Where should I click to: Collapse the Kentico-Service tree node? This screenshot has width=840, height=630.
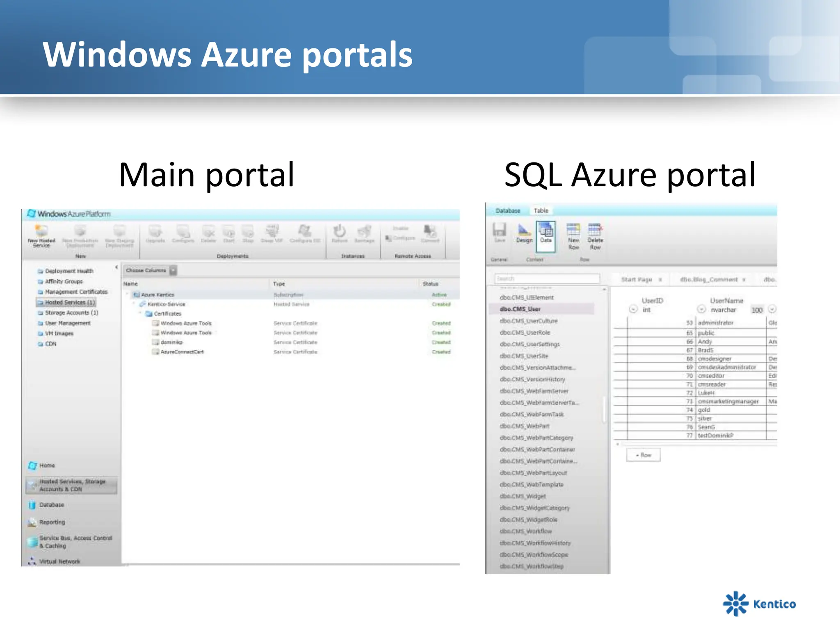click(x=134, y=304)
